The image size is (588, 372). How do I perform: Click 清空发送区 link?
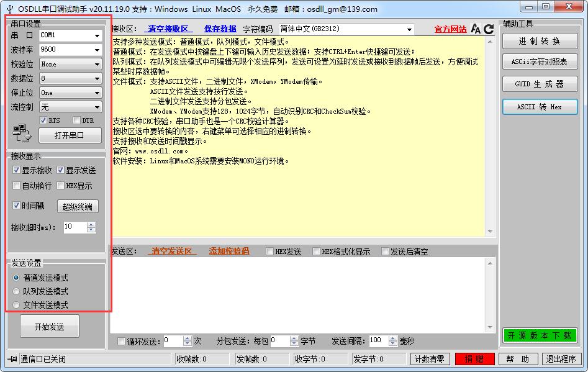pyautogui.click(x=172, y=252)
